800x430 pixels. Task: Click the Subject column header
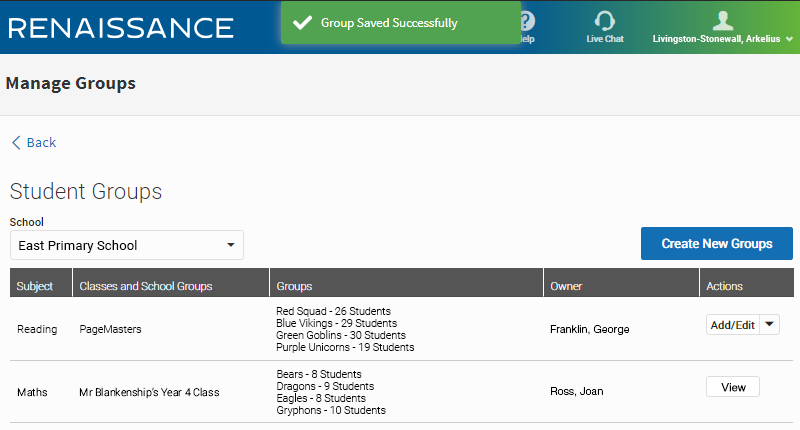point(41,283)
